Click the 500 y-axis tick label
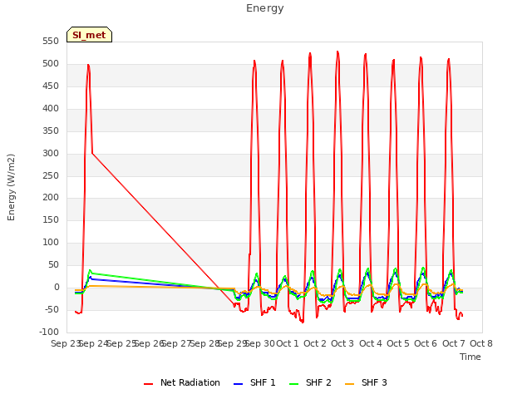 51,64
